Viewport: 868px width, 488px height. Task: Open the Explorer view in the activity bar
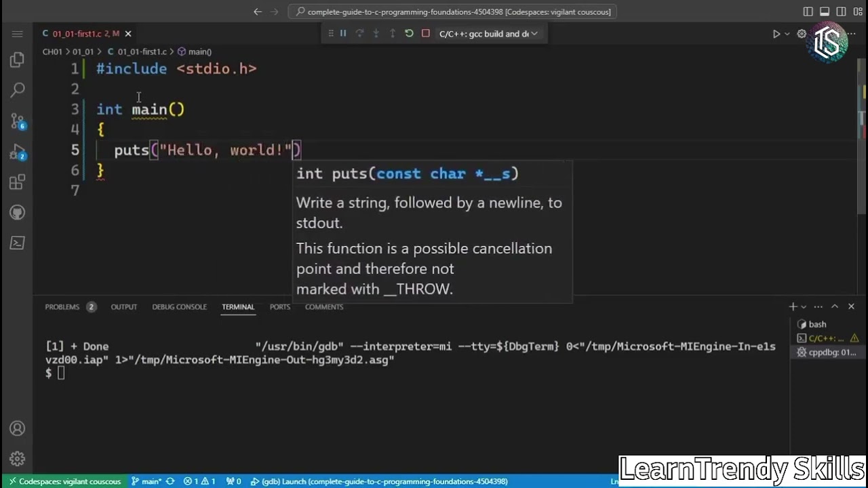click(18, 60)
